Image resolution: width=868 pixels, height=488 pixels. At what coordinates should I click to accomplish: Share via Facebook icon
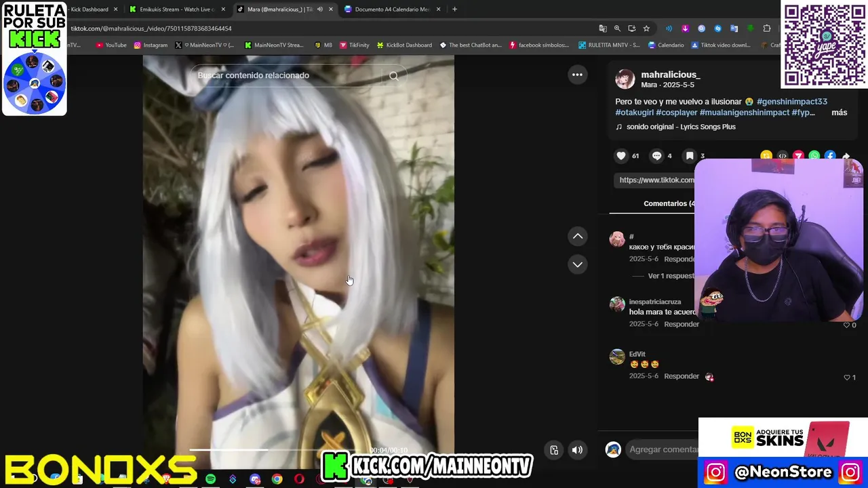tap(830, 156)
